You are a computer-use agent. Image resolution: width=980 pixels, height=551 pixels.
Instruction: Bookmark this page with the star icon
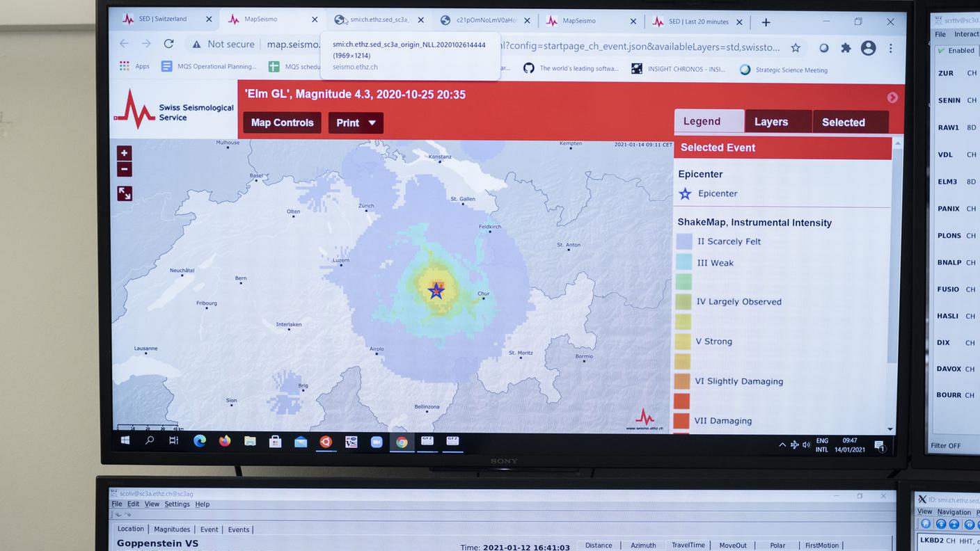(796, 48)
